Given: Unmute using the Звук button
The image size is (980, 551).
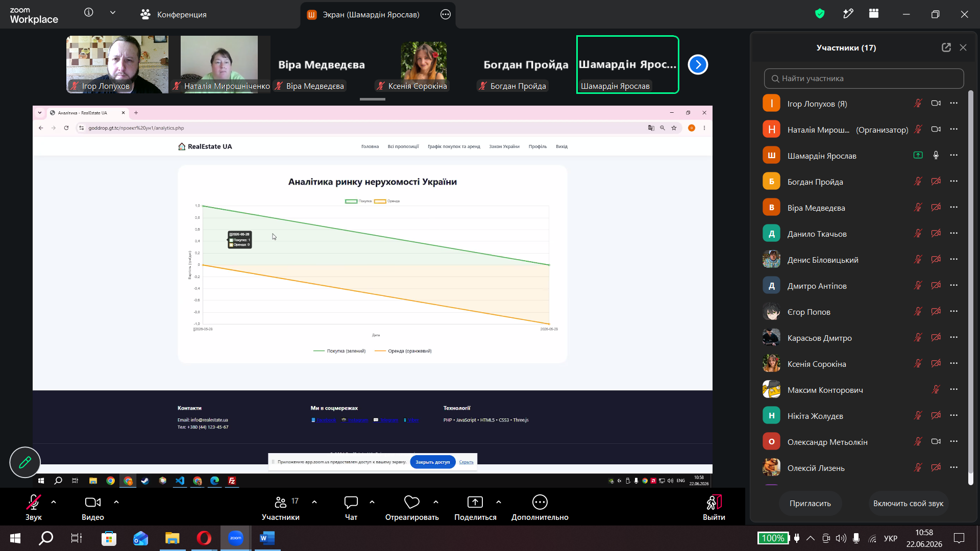Looking at the screenshot, I should point(34,508).
